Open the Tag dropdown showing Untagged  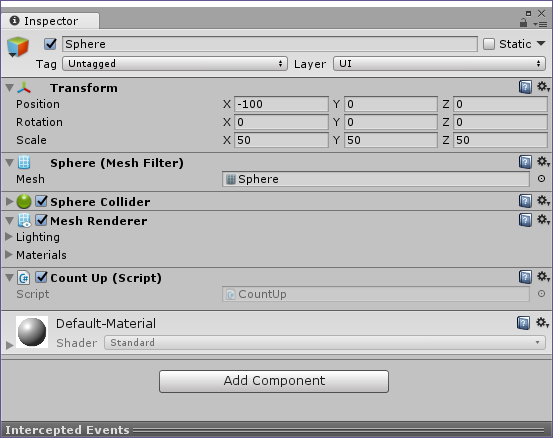pyautogui.click(x=175, y=64)
